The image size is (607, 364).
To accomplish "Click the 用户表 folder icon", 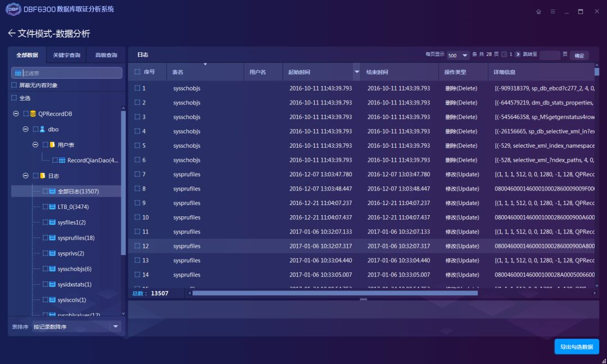I will pos(52,145).
